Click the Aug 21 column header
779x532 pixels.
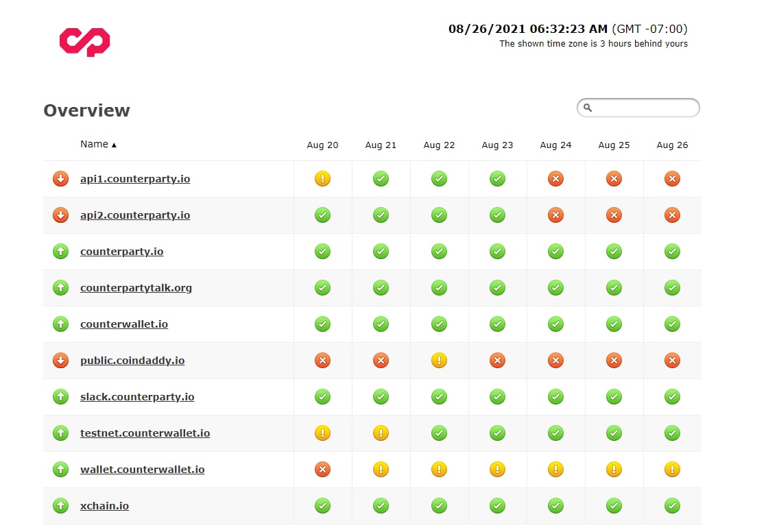pyautogui.click(x=381, y=145)
